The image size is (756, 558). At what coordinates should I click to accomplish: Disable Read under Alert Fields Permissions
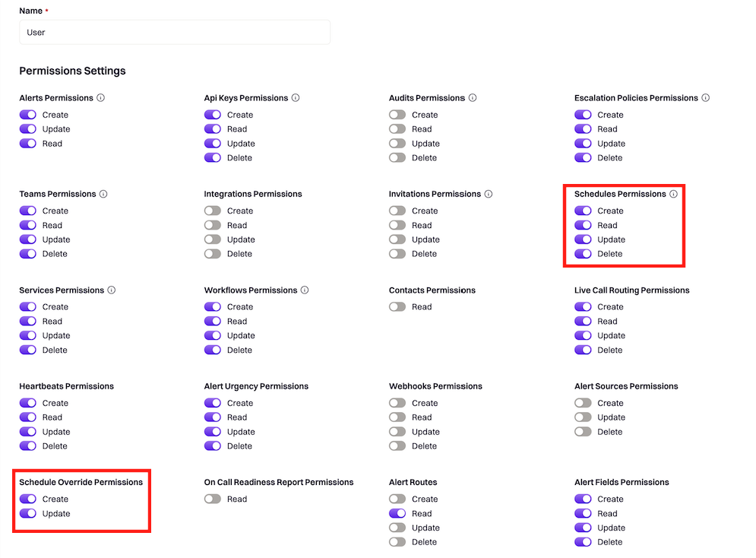[583, 514]
